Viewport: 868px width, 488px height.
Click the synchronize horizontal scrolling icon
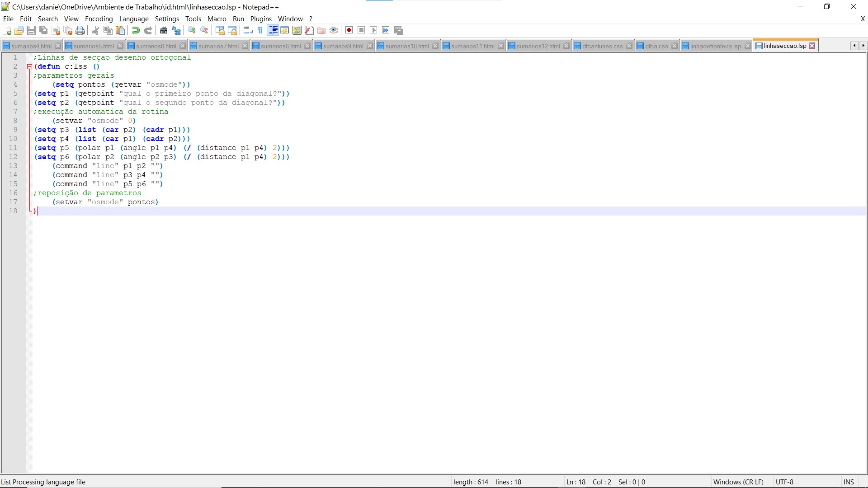232,30
